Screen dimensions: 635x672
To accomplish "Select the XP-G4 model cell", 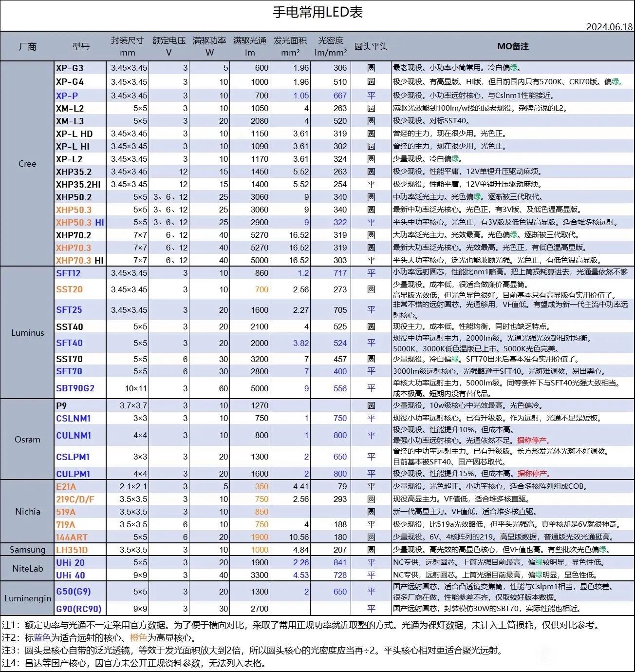I will [x=80, y=82].
